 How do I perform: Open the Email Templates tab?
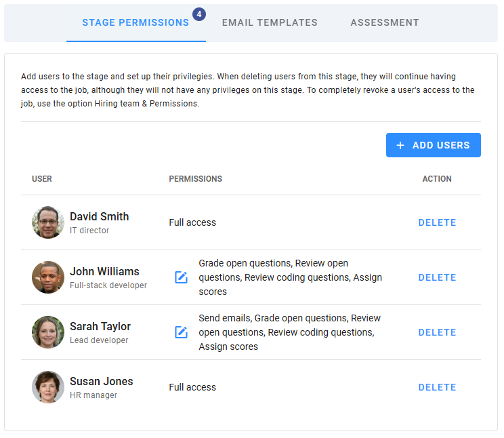click(x=270, y=22)
